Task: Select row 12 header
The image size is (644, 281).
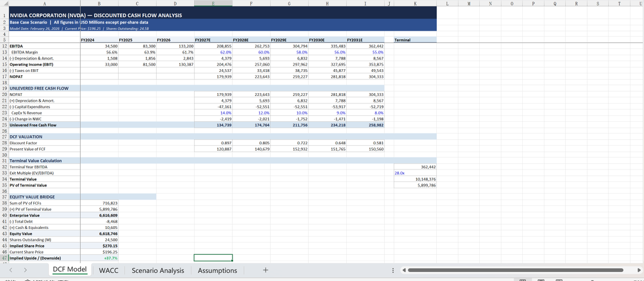Action: pyautogui.click(x=4, y=47)
